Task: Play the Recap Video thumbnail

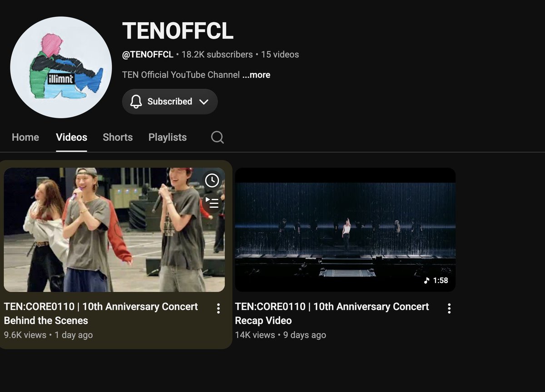Action: [345, 230]
